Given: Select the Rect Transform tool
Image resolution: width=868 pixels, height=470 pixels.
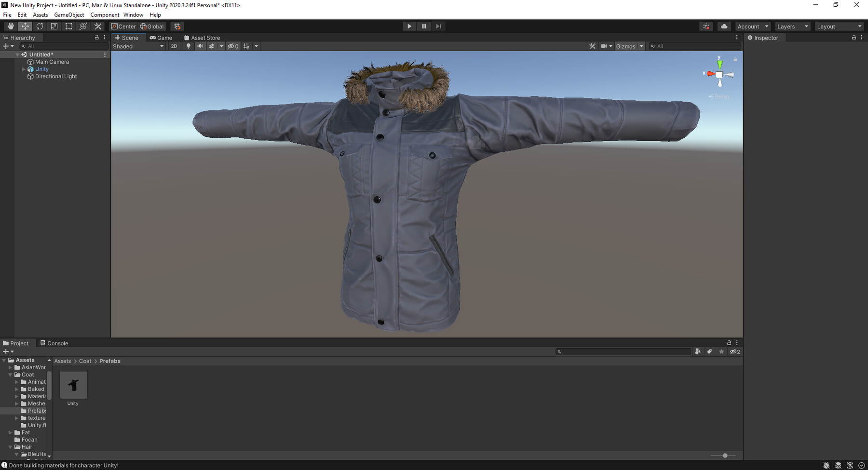Looking at the screenshot, I should 68,26.
